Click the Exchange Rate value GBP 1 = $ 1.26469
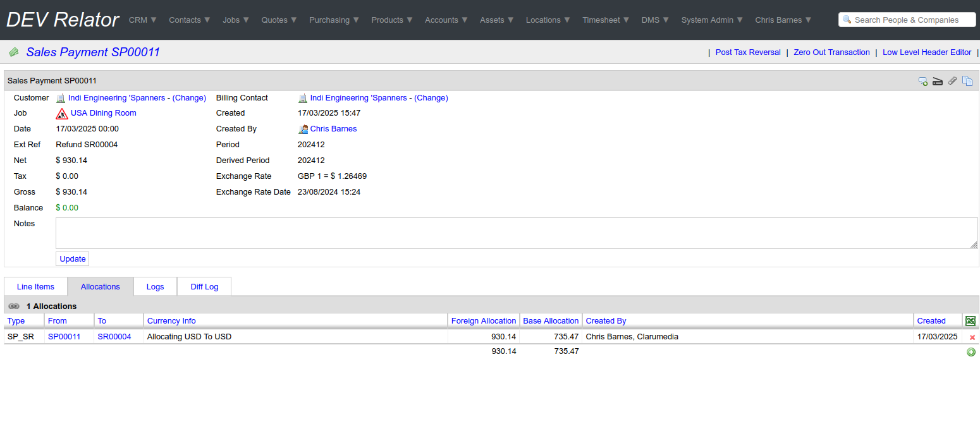Image resolution: width=980 pixels, height=443 pixels. point(332,176)
